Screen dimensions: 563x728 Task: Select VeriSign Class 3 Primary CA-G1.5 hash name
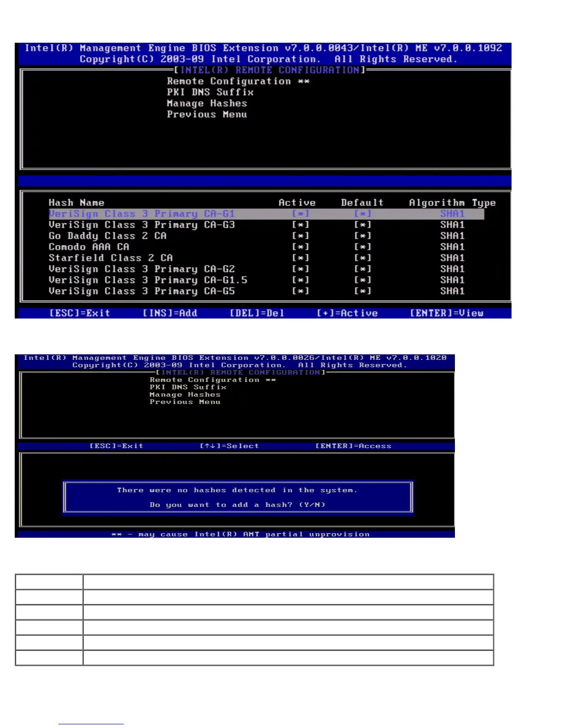(x=148, y=280)
